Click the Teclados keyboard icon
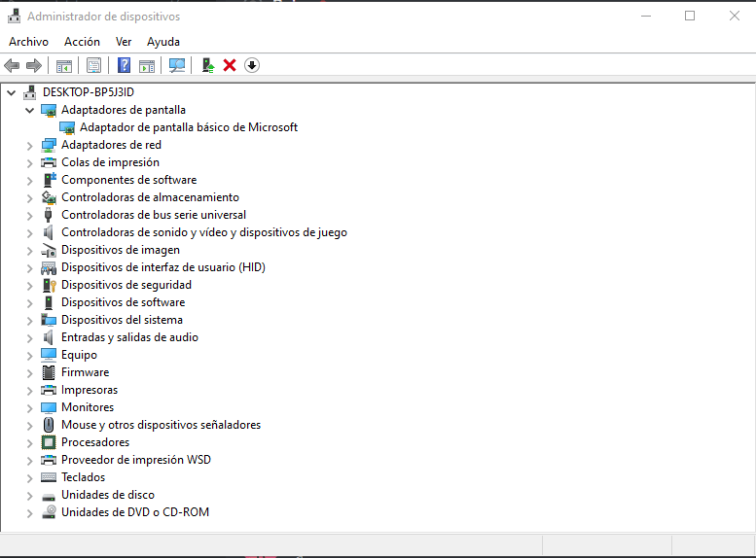Screen dimensions: 756x558 (49, 477)
